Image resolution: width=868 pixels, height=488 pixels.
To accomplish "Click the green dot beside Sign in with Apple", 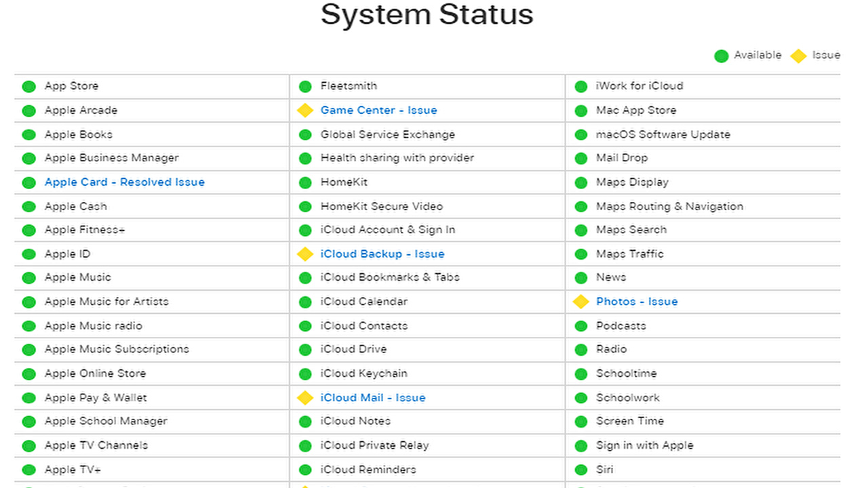I will [581, 445].
